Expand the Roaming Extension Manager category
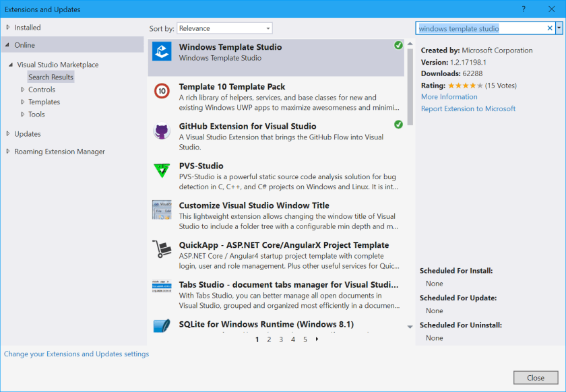Image resolution: width=566 pixels, height=392 pixels. 8,152
